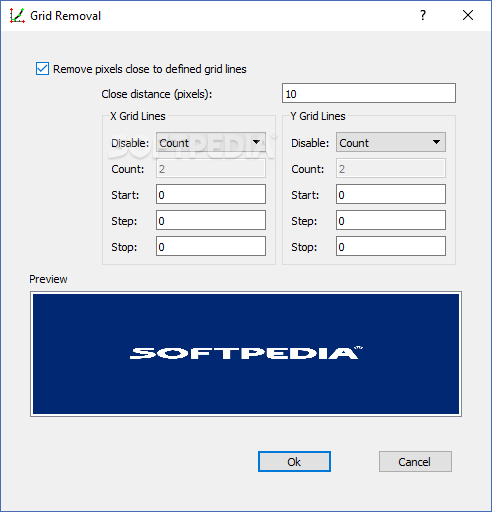Focus the X Grid Lines Start field

click(211, 194)
